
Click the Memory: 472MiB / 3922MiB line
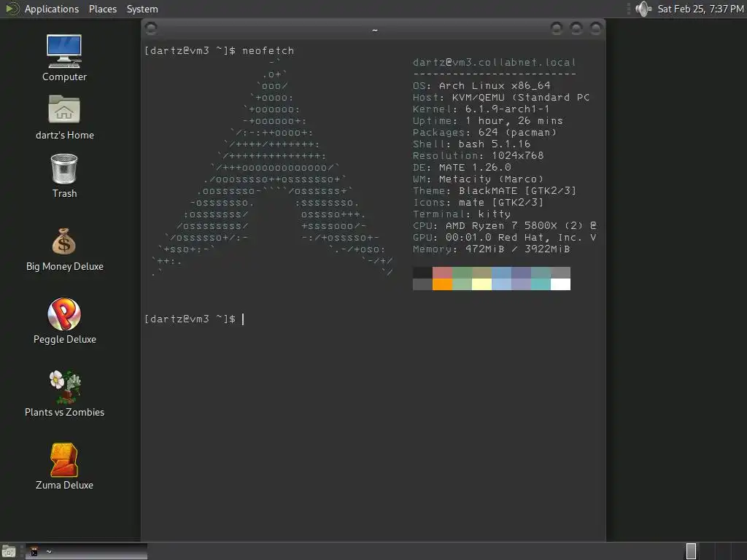tap(491, 249)
